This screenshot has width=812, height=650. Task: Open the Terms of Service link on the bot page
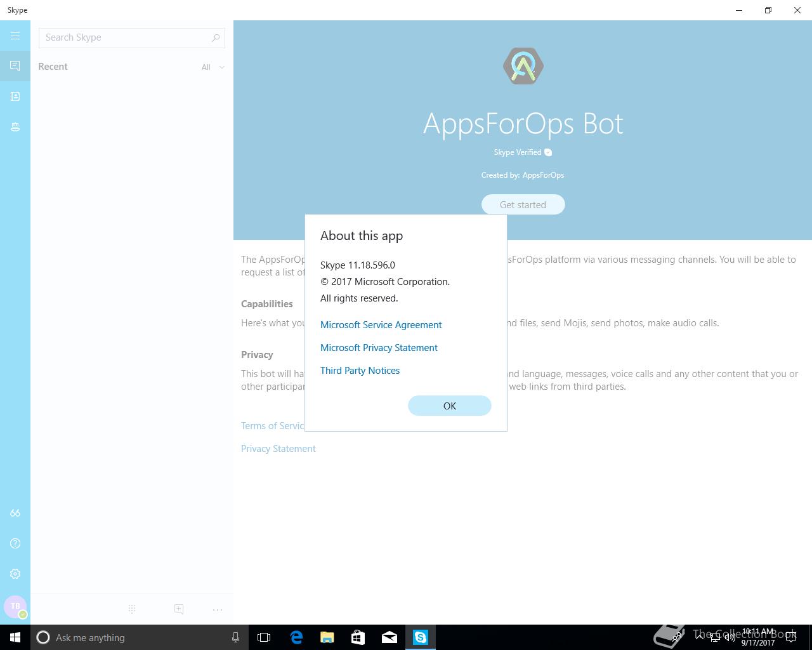click(x=273, y=426)
